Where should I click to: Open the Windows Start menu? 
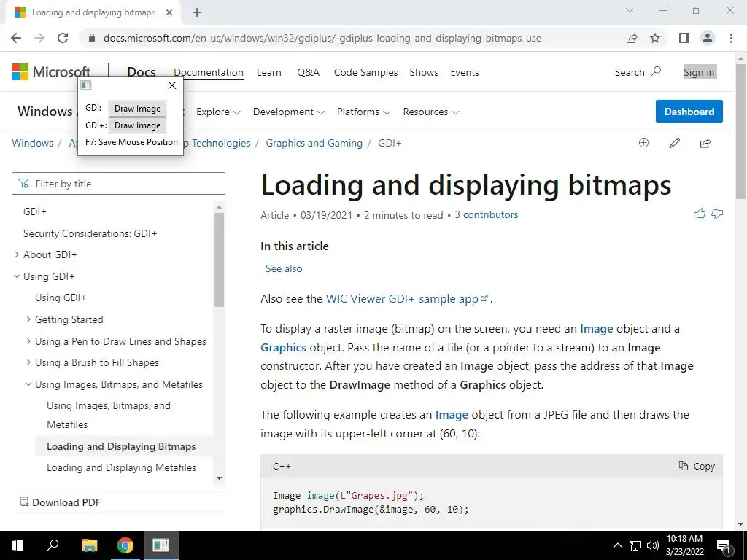pyautogui.click(x=18, y=545)
